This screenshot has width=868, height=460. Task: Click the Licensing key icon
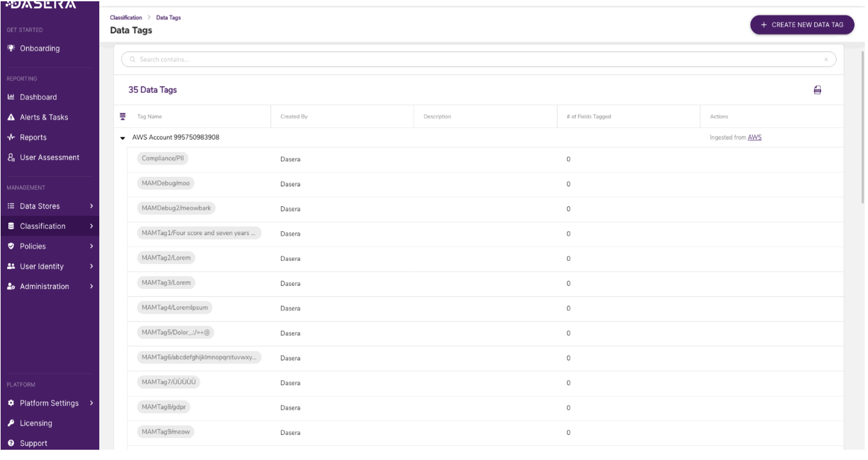pos(10,423)
